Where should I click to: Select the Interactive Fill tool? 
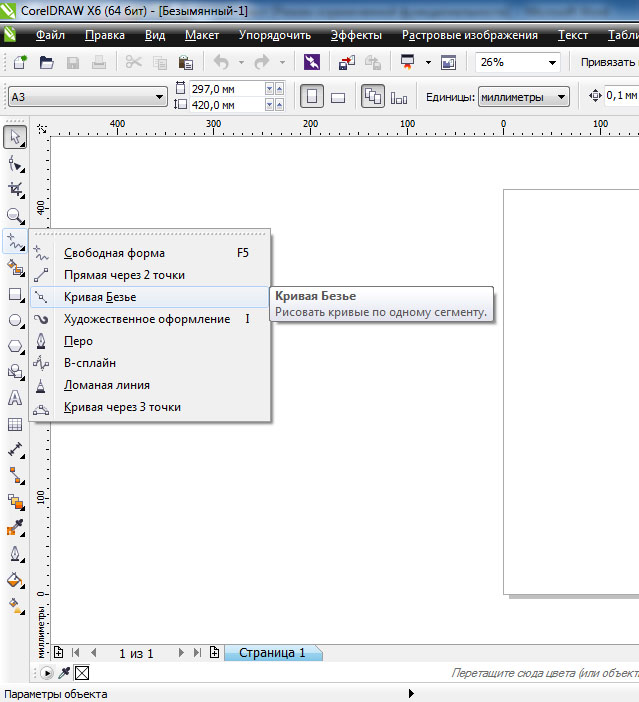pyautogui.click(x=16, y=605)
